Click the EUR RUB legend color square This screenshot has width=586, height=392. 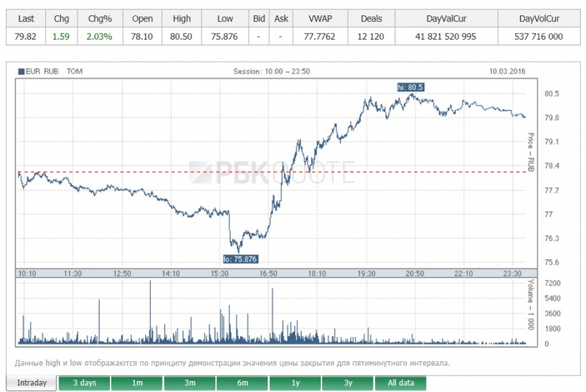coord(21,71)
